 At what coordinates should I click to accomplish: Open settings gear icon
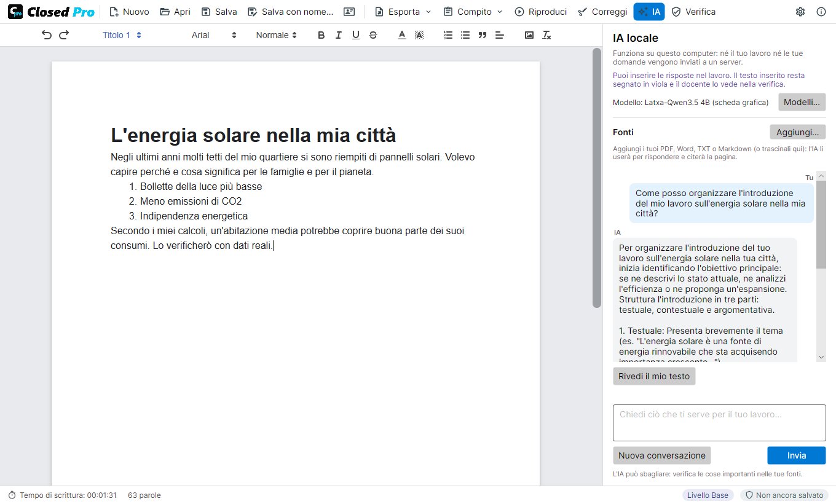(x=800, y=12)
